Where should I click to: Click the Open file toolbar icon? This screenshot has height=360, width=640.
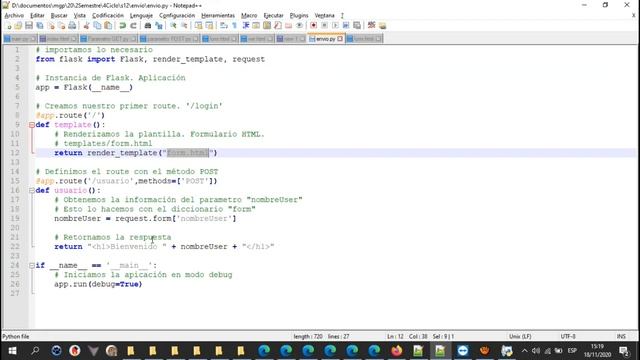tap(18, 26)
